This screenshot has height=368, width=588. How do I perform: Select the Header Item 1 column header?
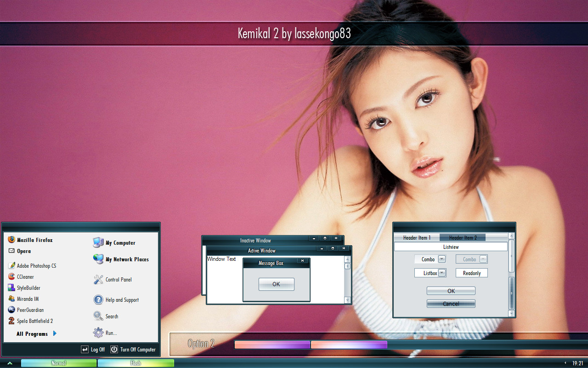[417, 237]
